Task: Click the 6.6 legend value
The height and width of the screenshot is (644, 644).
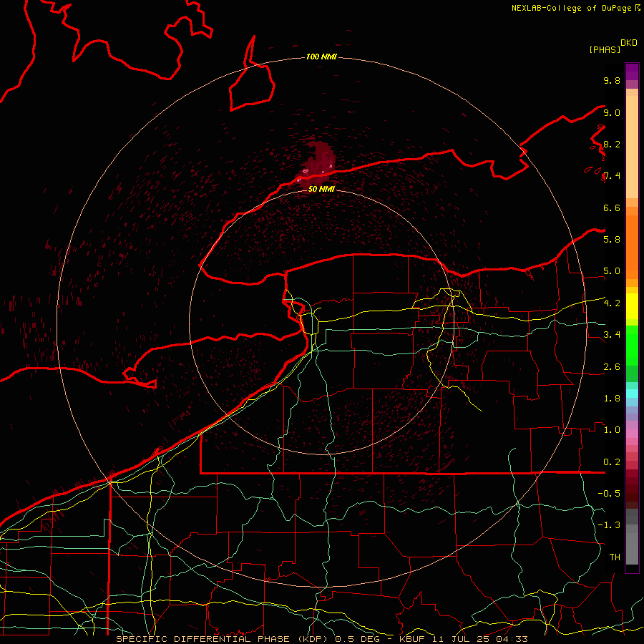Action: pos(612,208)
